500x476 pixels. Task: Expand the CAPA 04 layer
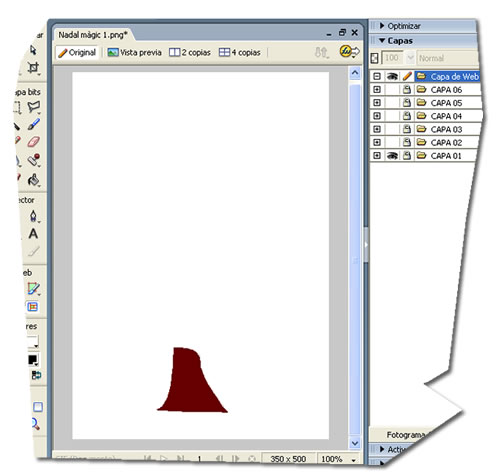[x=377, y=116]
